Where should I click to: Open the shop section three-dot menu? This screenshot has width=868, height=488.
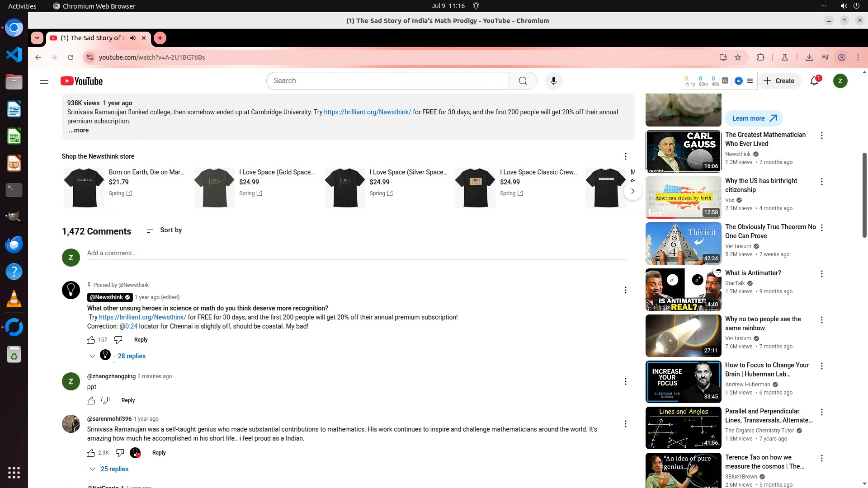click(625, 156)
